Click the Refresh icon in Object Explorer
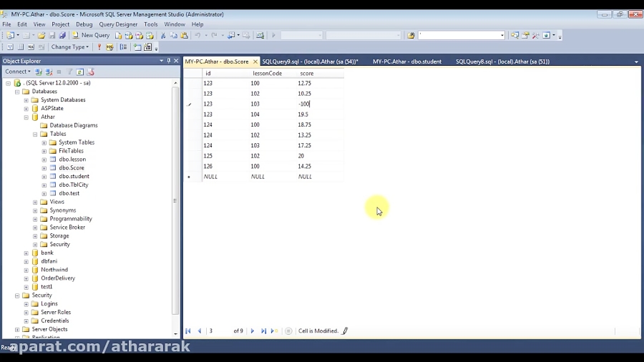This screenshot has height=362, width=644. [80, 72]
